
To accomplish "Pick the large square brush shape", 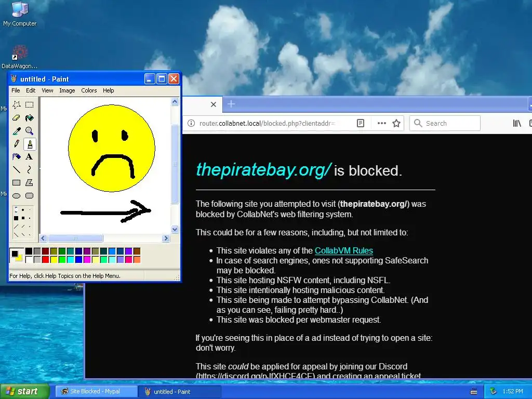I will 16,218.
